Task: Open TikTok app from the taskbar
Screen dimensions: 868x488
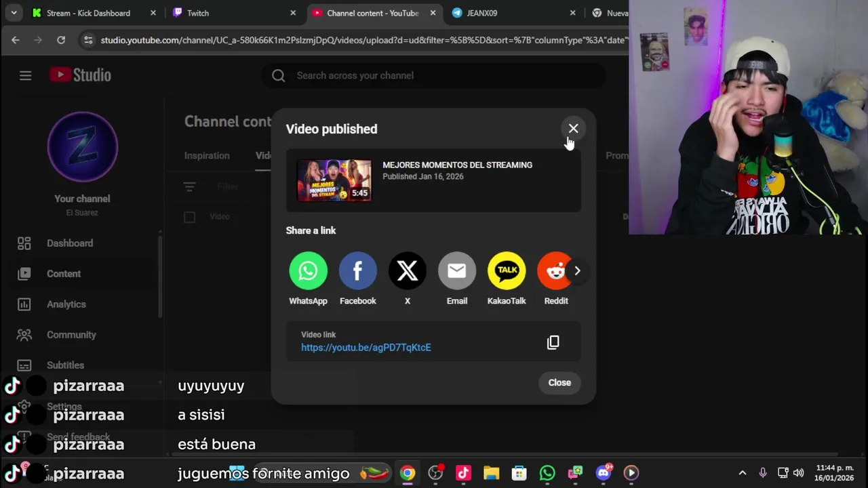Action: tap(463, 473)
